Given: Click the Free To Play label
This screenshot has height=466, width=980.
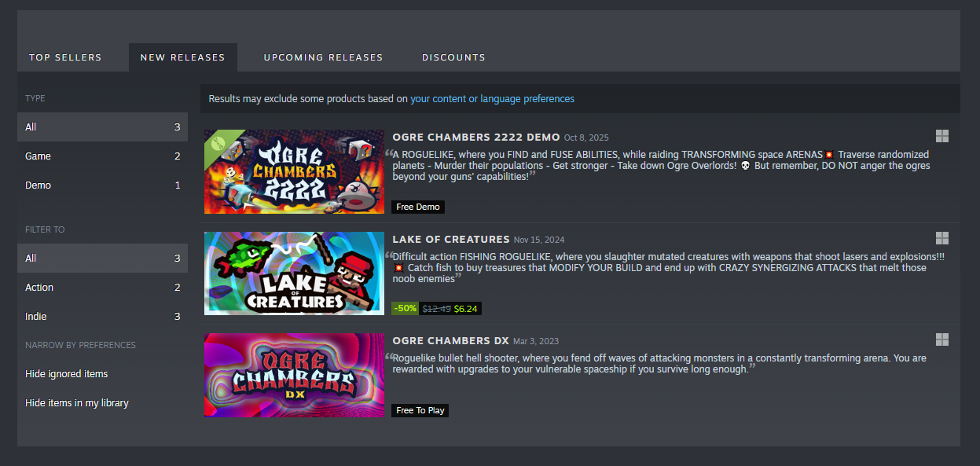Looking at the screenshot, I should click(420, 410).
